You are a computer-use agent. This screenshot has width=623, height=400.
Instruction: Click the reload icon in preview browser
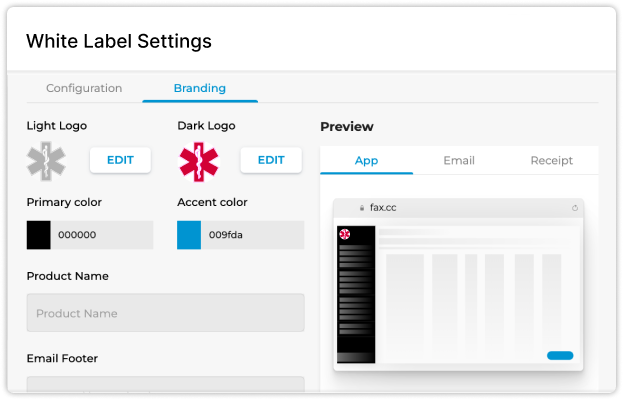[575, 208]
